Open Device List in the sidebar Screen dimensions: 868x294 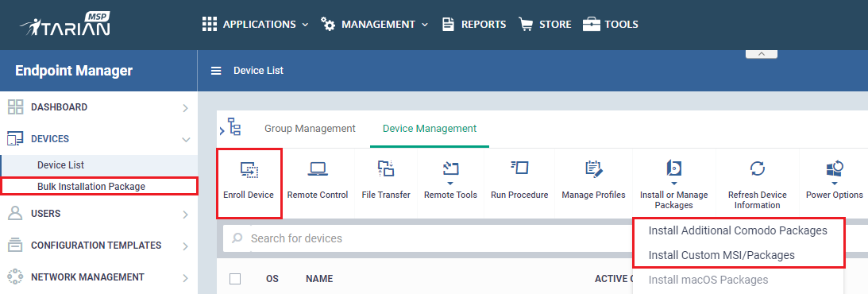coord(61,165)
